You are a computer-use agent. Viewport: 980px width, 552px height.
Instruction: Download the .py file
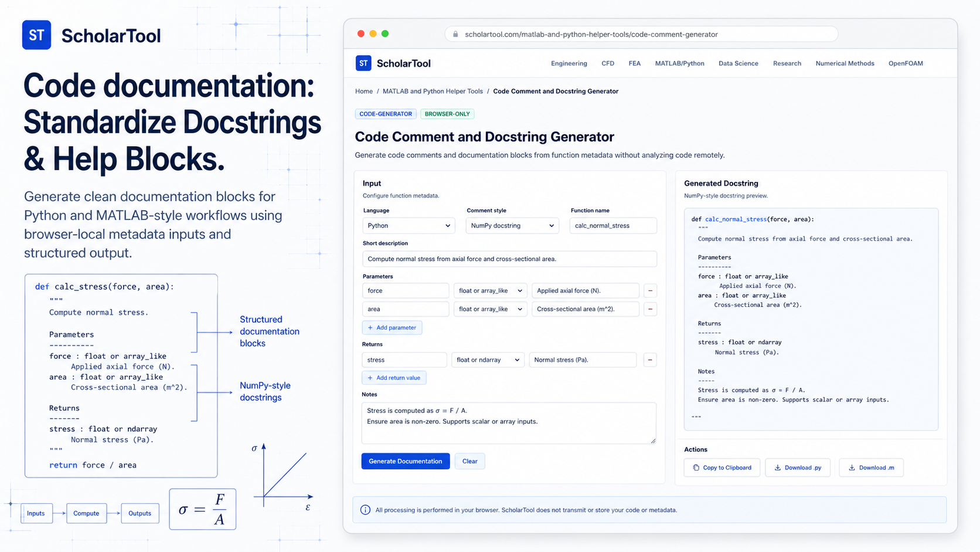pyautogui.click(x=798, y=468)
